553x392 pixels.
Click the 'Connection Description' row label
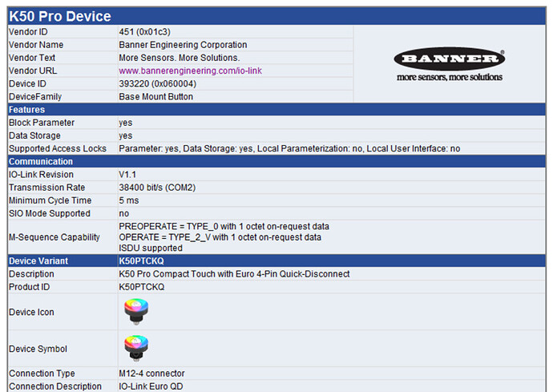55,386
